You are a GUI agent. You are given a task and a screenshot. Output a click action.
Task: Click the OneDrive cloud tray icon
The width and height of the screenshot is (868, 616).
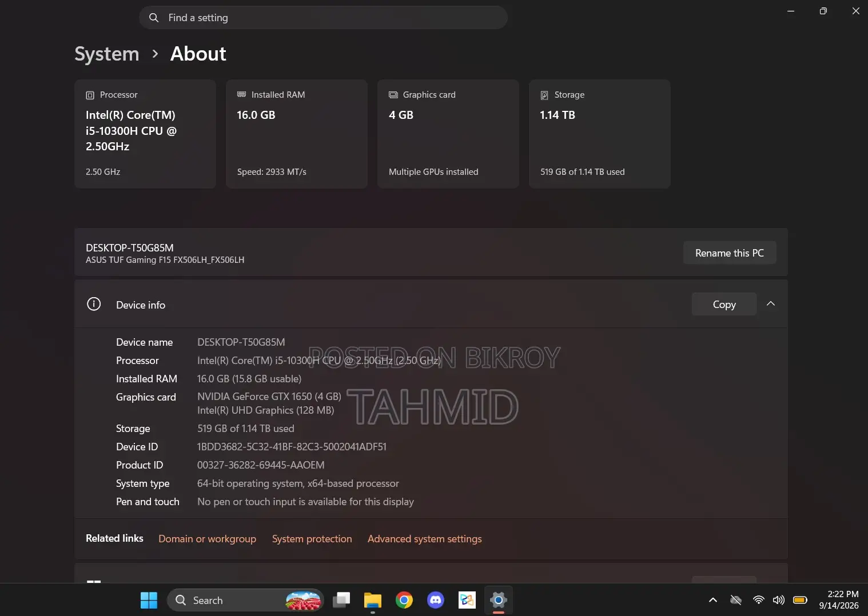pos(736,600)
